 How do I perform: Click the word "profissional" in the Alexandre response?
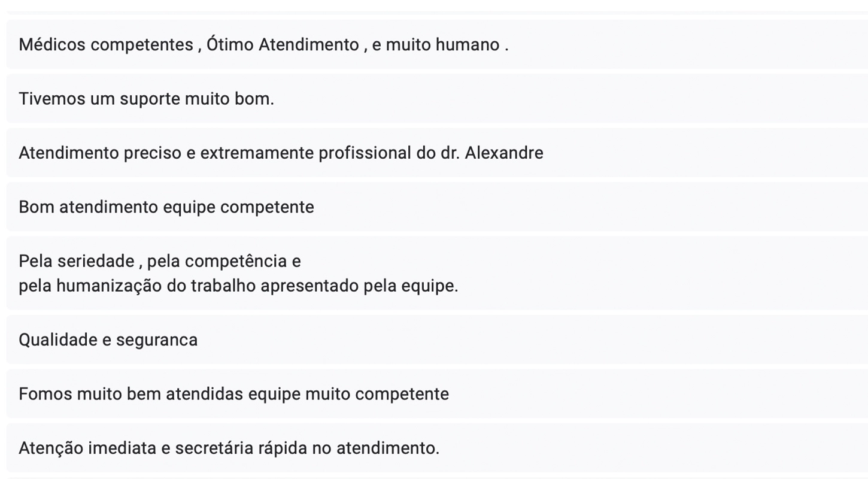click(x=365, y=153)
